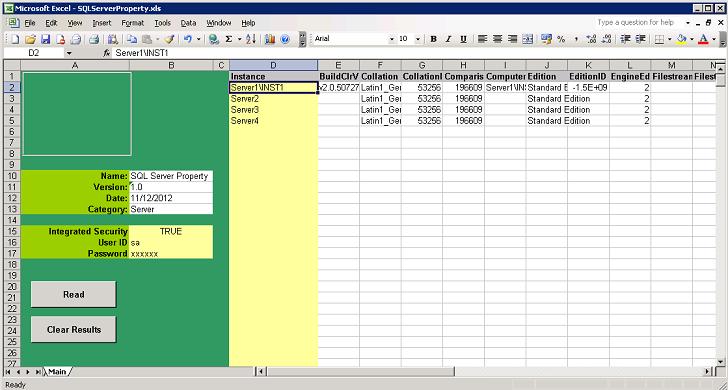
Task: Decrease the cell indent
Action: [625, 39]
